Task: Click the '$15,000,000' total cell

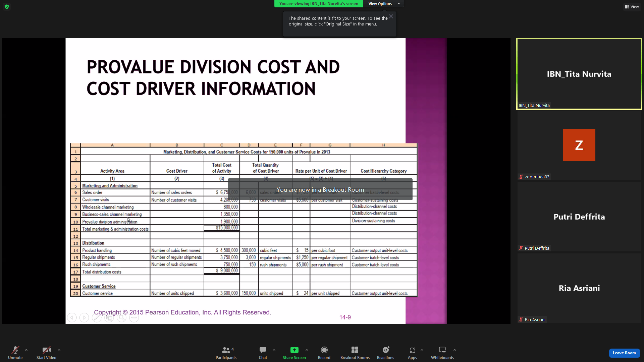Action: click(227, 228)
